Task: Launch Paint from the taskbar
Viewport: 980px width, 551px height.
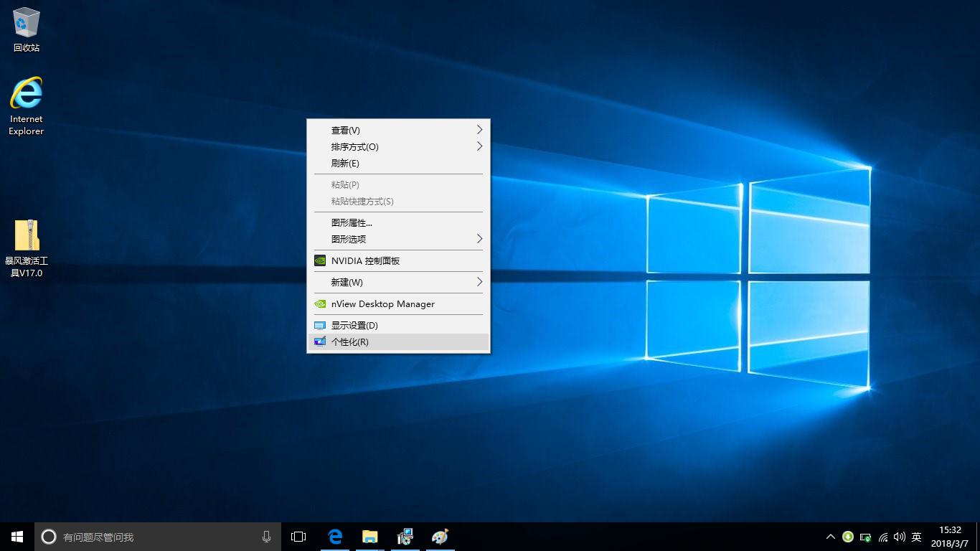Action: (x=440, y=536)
